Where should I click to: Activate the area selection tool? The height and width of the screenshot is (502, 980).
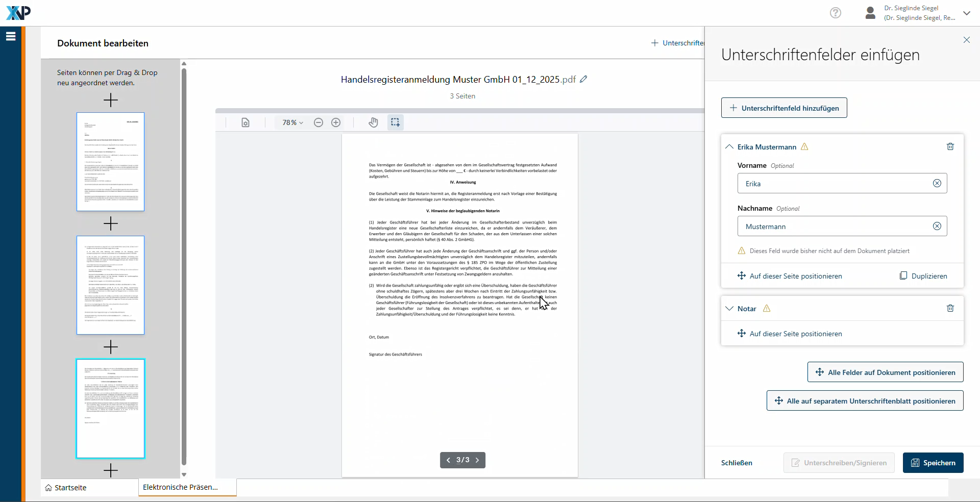[395, 122]
